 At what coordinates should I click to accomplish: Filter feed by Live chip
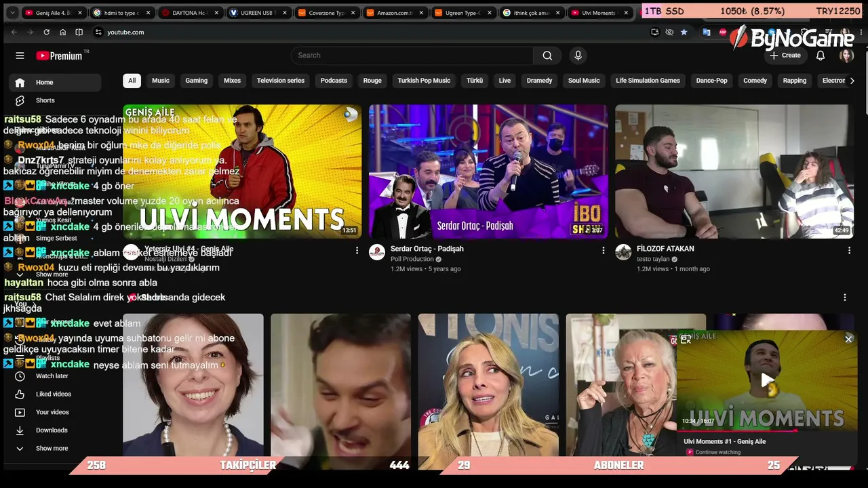(x=505, y=81)
